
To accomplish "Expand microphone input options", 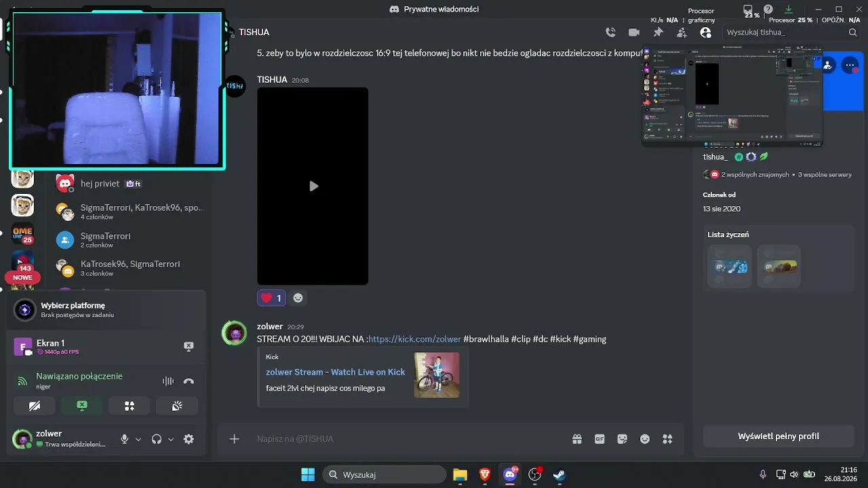I will [138, 439].
